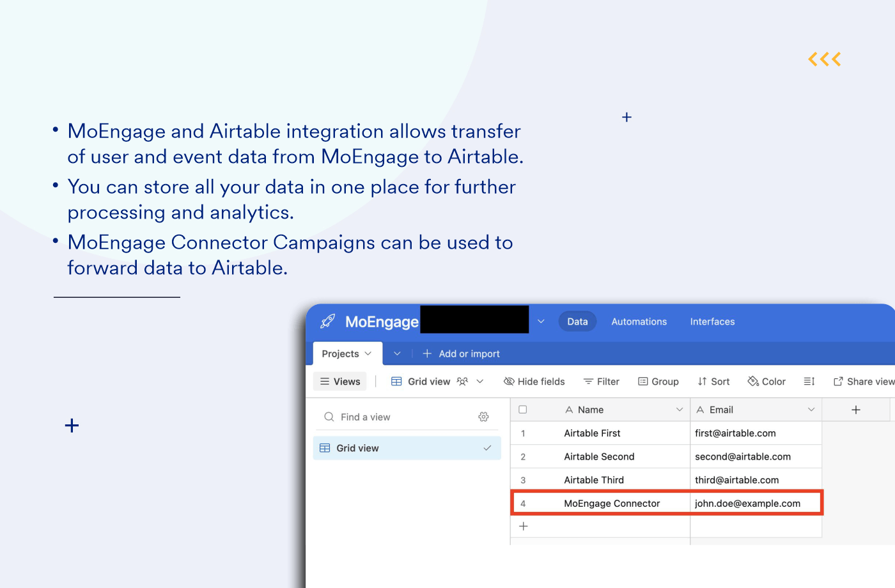The height and width of the screenshot is (588, 895).
Task: Expand the base name dropdown chevron
Action: point(541,321)
